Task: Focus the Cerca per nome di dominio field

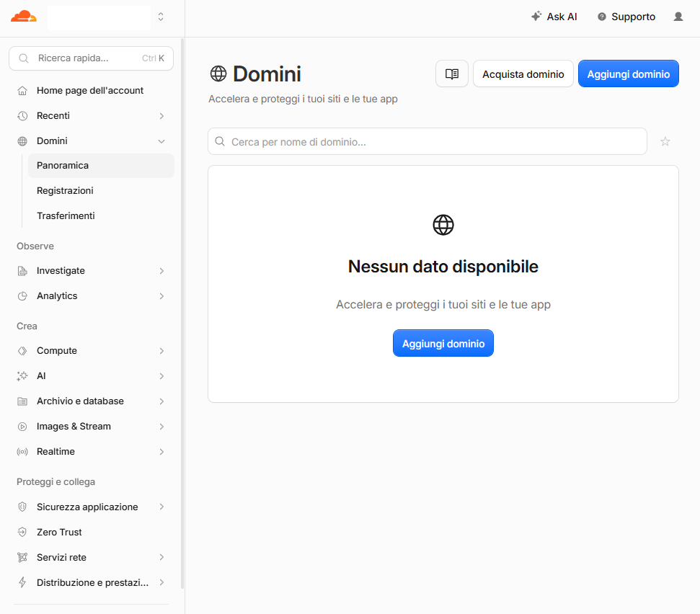Action: [x=427, y=141]
